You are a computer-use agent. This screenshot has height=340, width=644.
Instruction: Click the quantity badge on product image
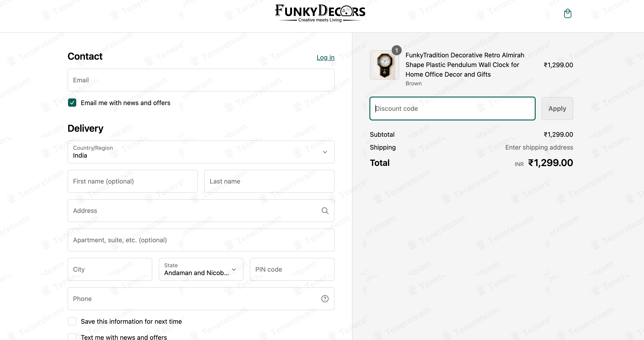click(396, 50)
